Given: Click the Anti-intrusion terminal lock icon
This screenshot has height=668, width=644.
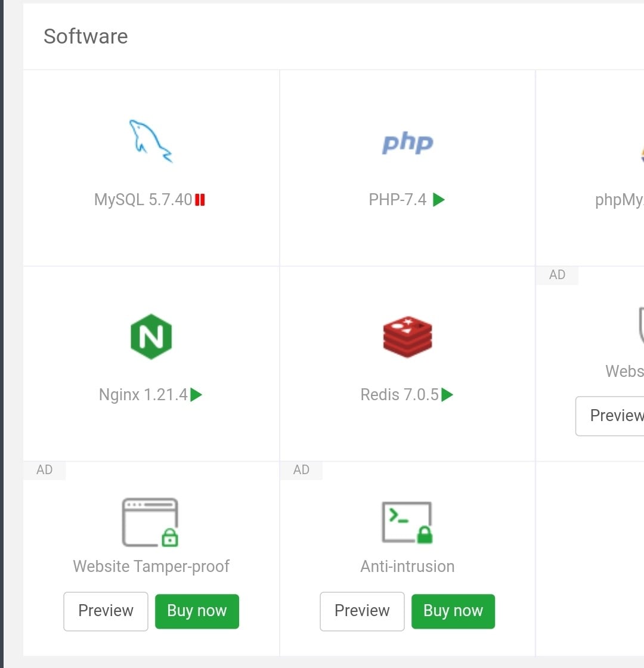Looking at the screenshot, I should [x=407, y=522].
